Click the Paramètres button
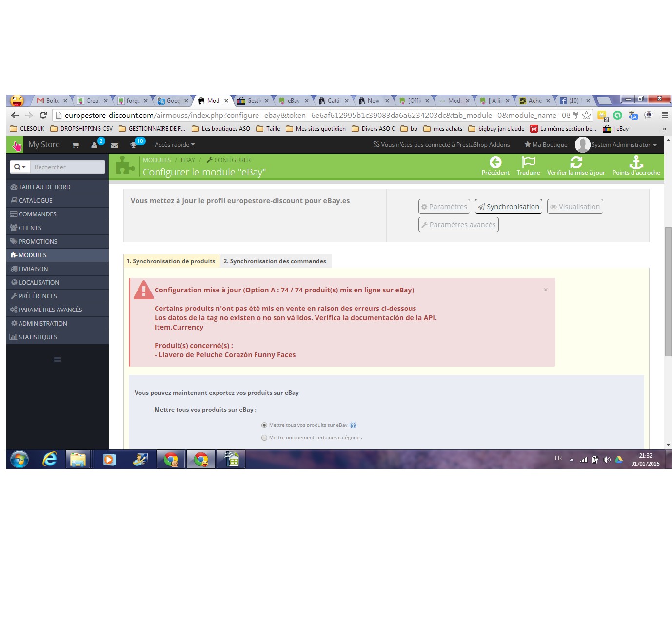672x640 pixels. pos(444,207)
